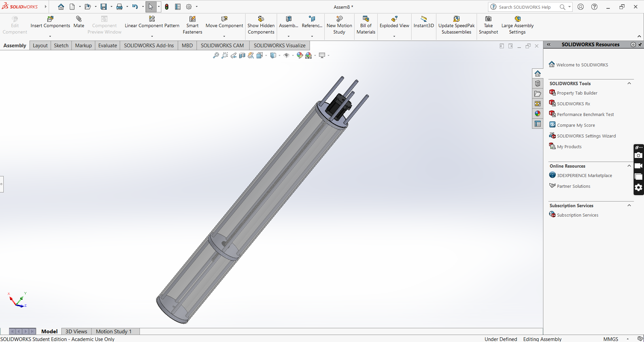
Task: Click Show Hidden Components
Action: tap(261, 25)
